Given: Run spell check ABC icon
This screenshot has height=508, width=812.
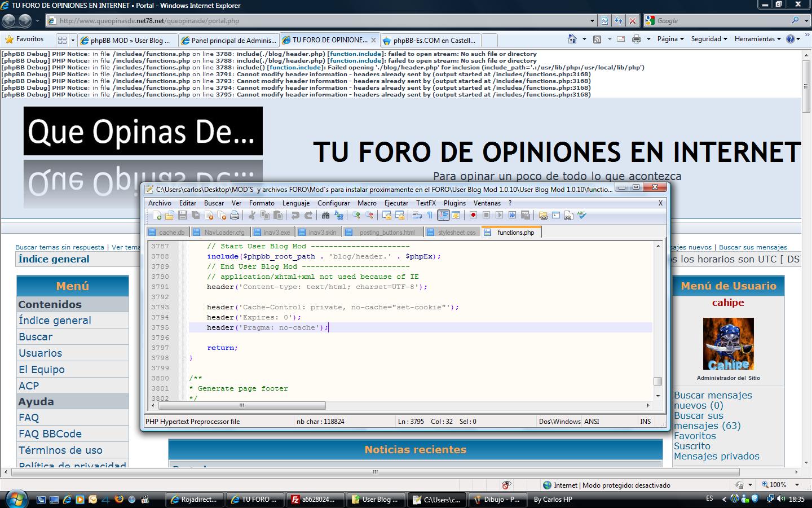Looking at the screenshot, I should click(x=582, y=215).
